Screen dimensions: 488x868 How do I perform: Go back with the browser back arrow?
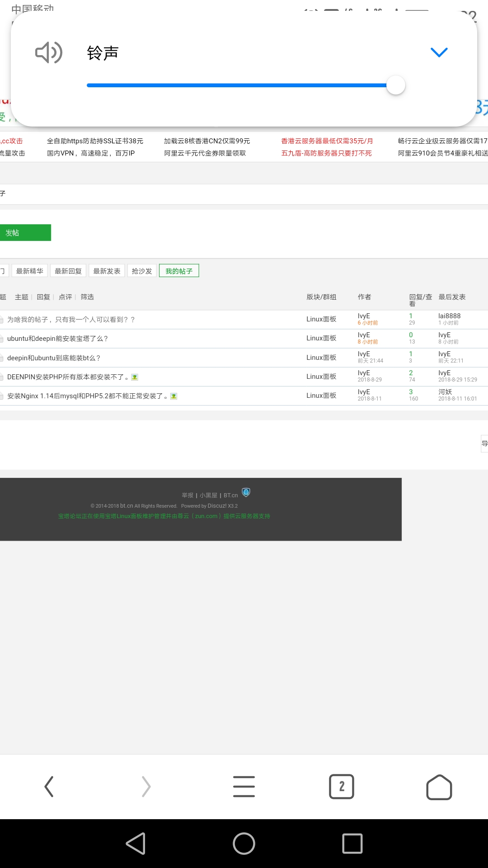click(49, 787)
